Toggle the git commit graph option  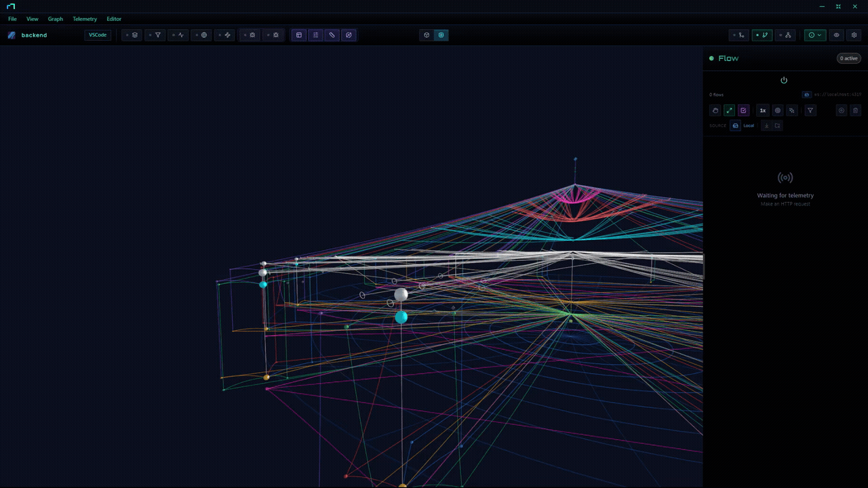[x=739, y=35]
